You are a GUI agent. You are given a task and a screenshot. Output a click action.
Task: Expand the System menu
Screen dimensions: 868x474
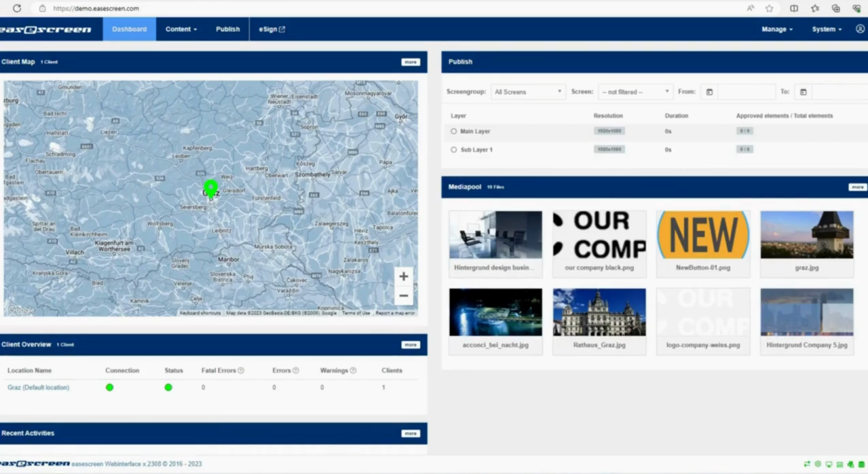[826, 29]
